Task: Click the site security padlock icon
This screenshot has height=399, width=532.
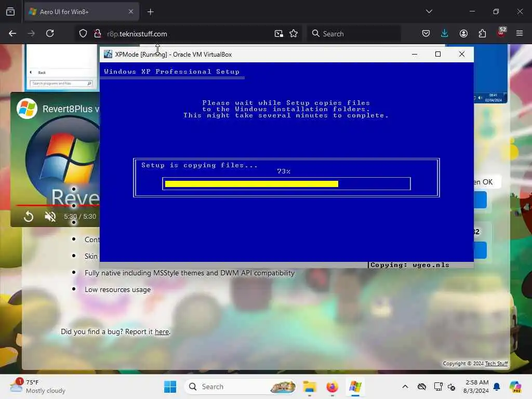Action: [x=98, y=34]
